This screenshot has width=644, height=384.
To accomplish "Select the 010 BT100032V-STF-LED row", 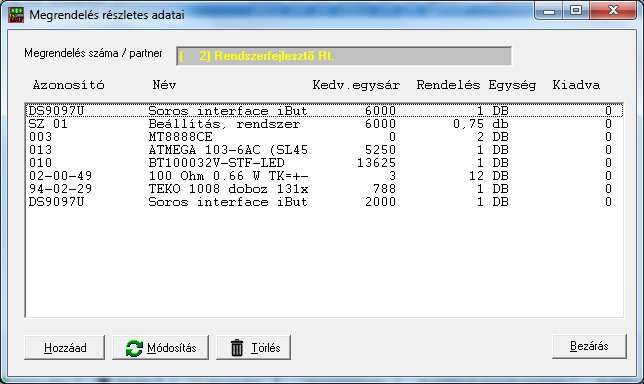I will click(324, 163).
